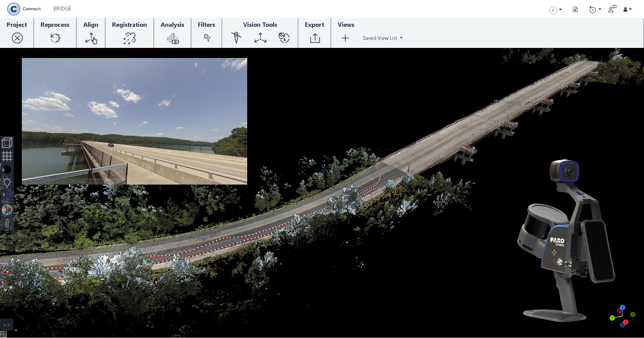Image resolution: width=644 pixels, height=338 pixels.
Task: Click the Views label
Action: [x=346, y=25]
